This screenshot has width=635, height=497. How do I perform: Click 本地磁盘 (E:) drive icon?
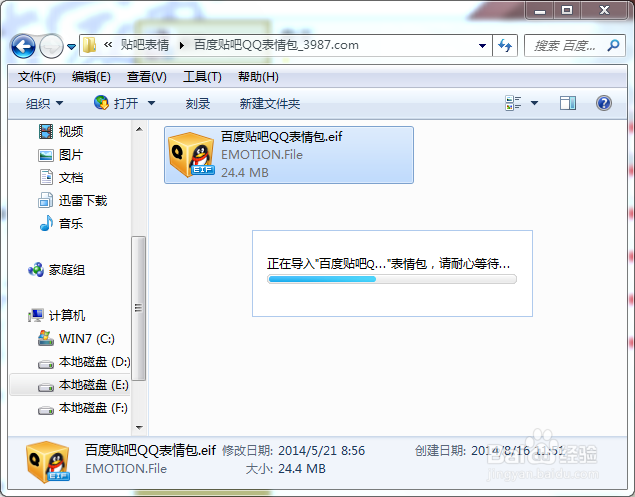[x=46, y=388]
